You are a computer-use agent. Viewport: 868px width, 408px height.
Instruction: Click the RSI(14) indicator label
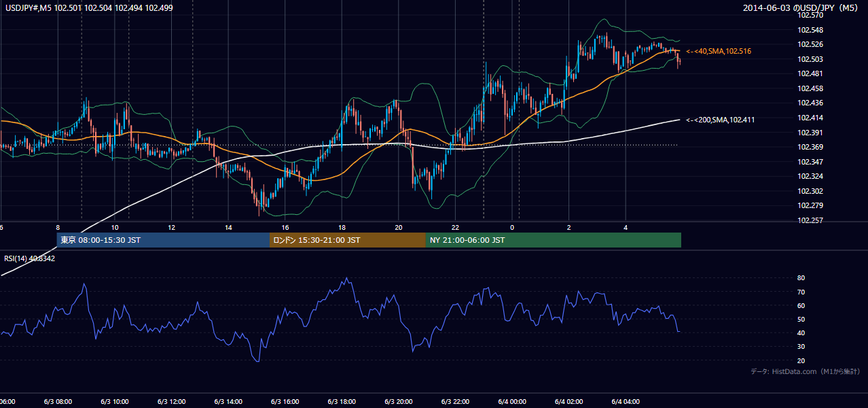pos(30,258)
